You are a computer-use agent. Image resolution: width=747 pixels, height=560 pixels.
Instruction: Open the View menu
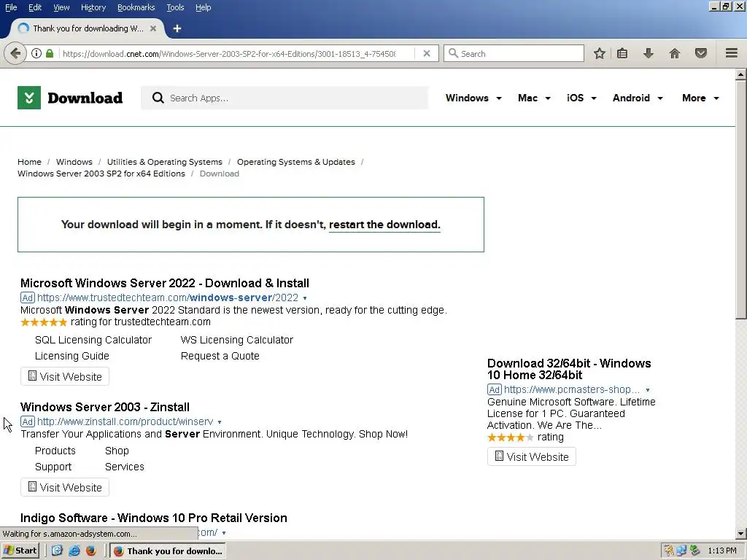pos(61,7)
